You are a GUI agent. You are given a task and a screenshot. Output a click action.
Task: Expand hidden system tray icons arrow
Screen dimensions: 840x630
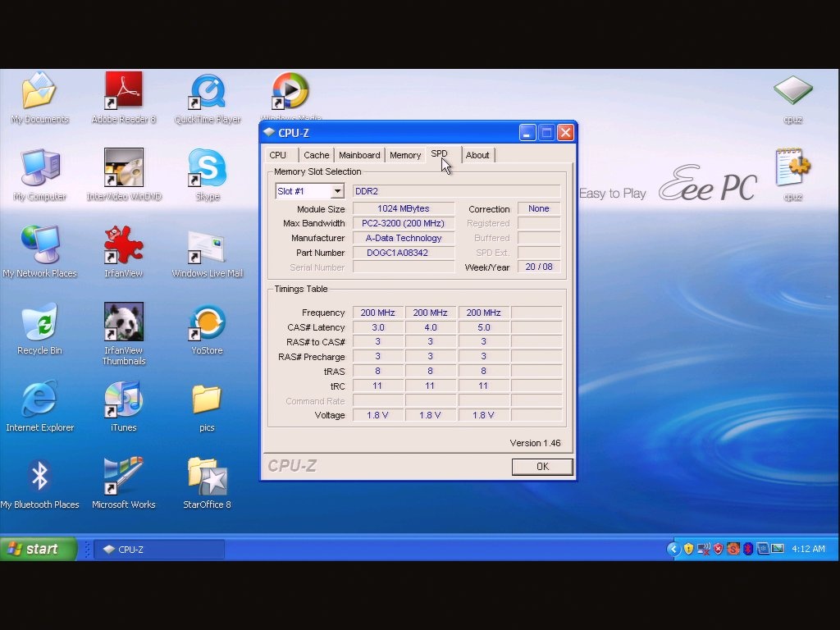point(673,549)
